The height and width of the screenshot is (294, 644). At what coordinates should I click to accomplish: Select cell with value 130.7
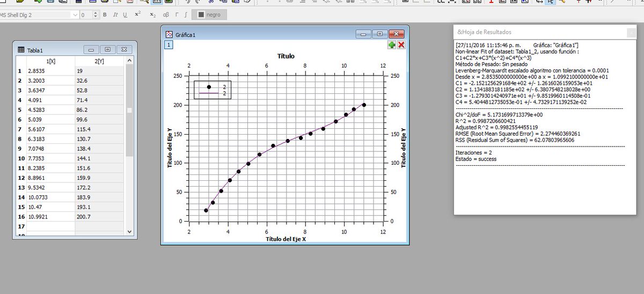99,139
